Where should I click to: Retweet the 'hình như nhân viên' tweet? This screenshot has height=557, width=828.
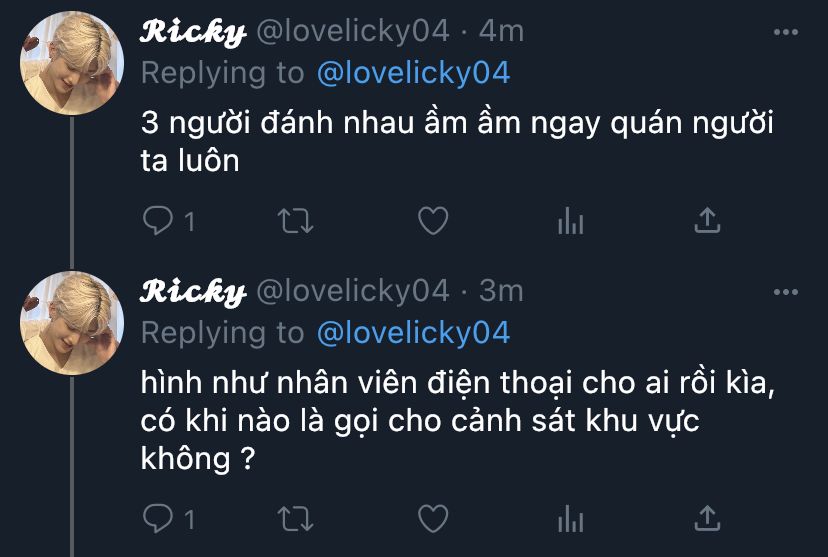coord(296,519)
